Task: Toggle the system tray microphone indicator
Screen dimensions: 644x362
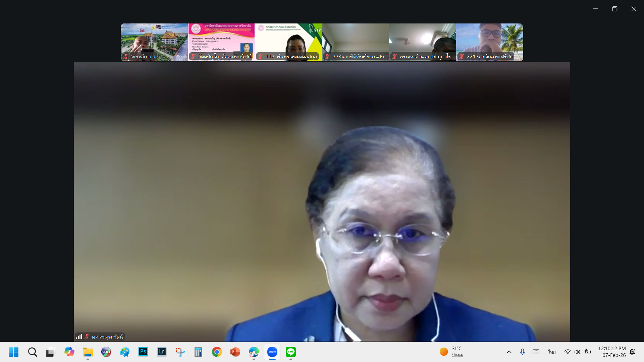Action: coord(522,352)
